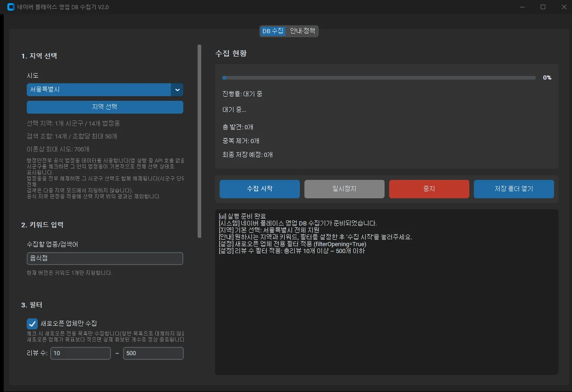Click the log text area
This screenshot has width=572, height=392.
point(387,292)
